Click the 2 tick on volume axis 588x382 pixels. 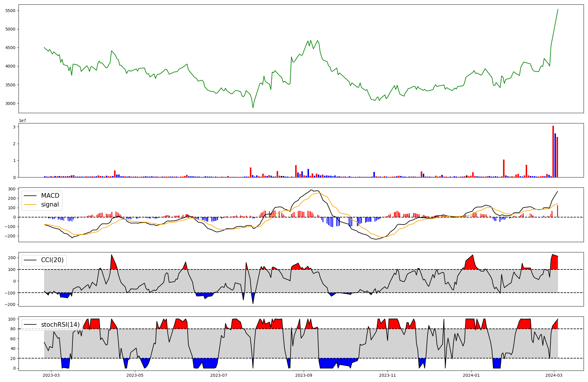(x=14, y=144)
